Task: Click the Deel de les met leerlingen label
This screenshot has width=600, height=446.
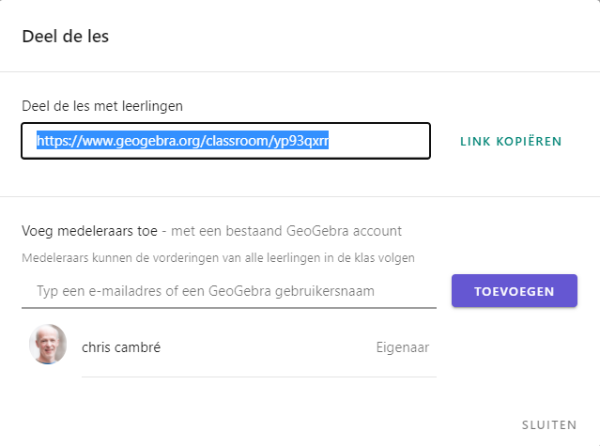Action: tap(102, 106)
